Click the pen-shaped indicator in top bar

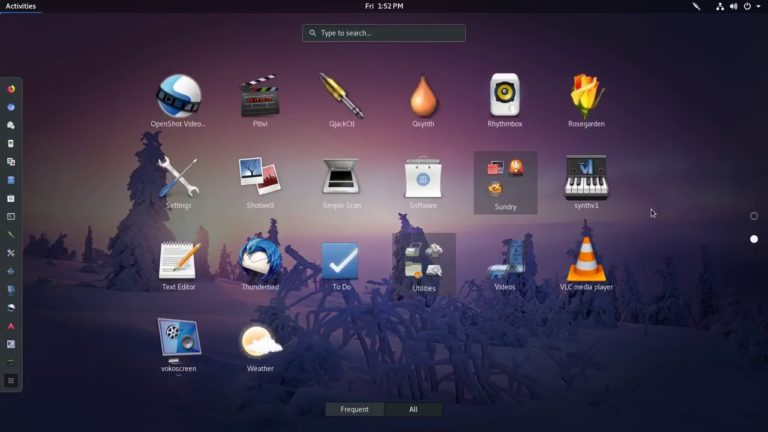tap(696, 6)
